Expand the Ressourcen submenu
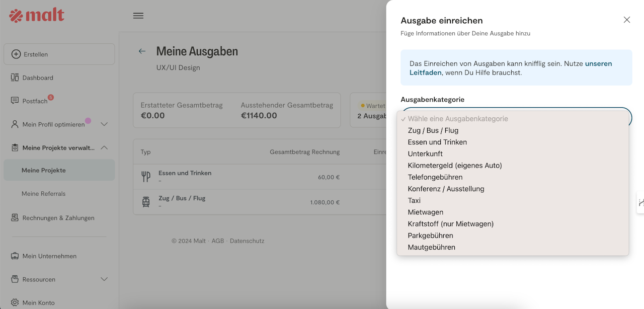644x309 pixels. 104,279
